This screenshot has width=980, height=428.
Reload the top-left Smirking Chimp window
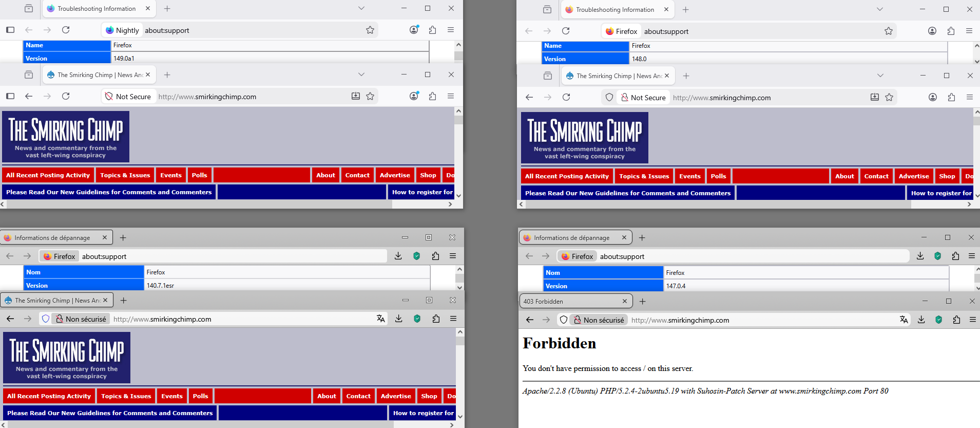(66, 96)
